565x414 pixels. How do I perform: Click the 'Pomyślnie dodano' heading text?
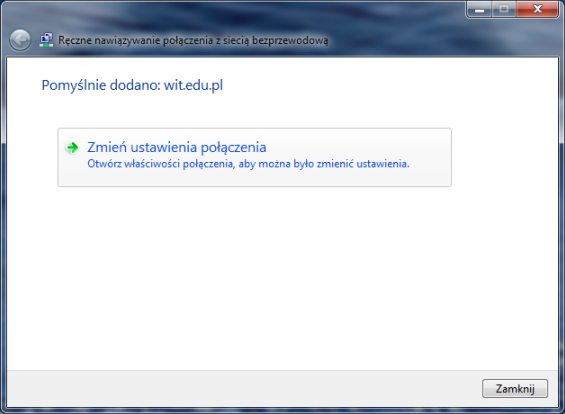click(x=101, y=86)
